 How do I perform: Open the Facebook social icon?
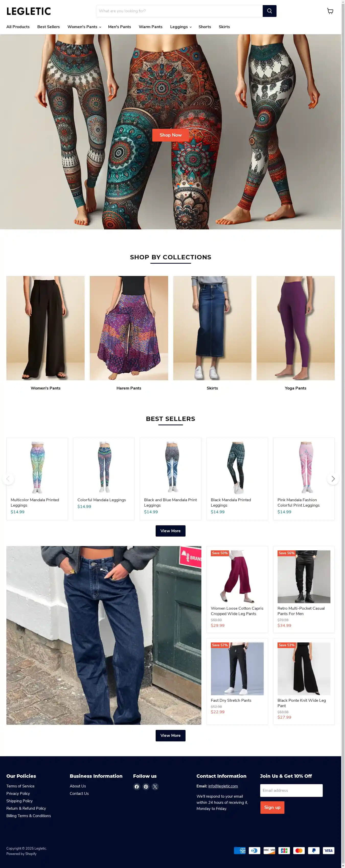(x=137, y=786)
